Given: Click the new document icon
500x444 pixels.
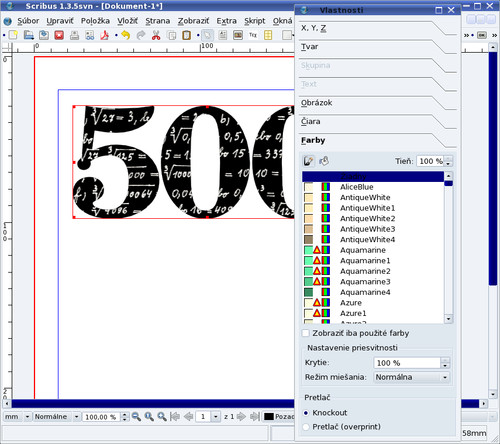Looking at the screenshot, I should (x=13, y=35).
